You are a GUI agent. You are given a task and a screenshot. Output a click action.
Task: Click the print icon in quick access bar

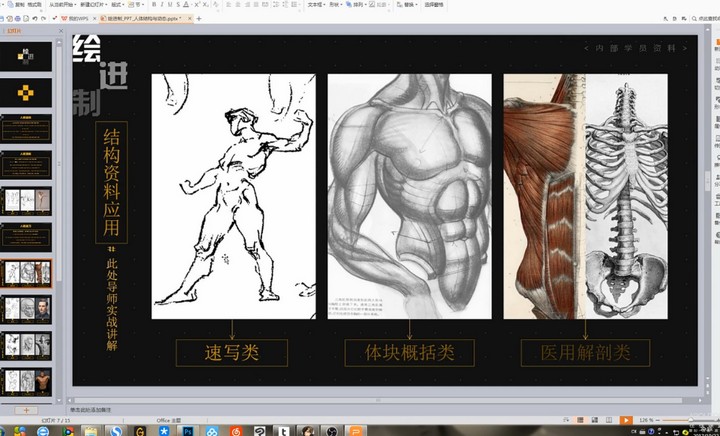tap(17, 18)
